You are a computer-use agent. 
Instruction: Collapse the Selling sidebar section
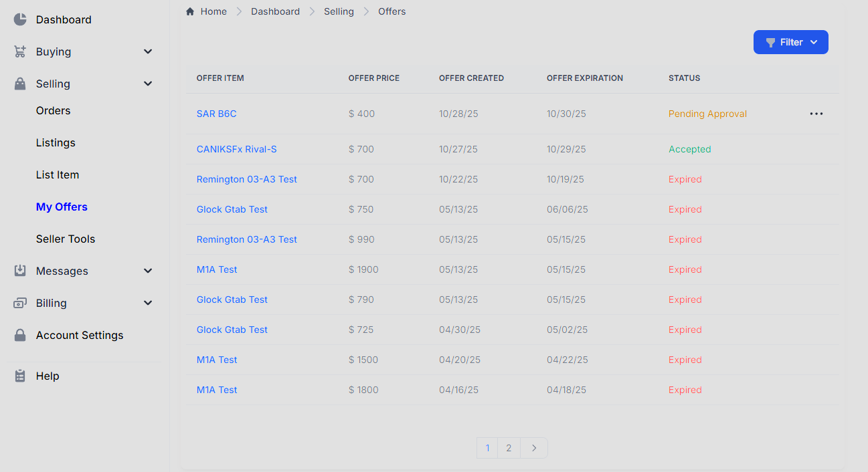(147, 83)
